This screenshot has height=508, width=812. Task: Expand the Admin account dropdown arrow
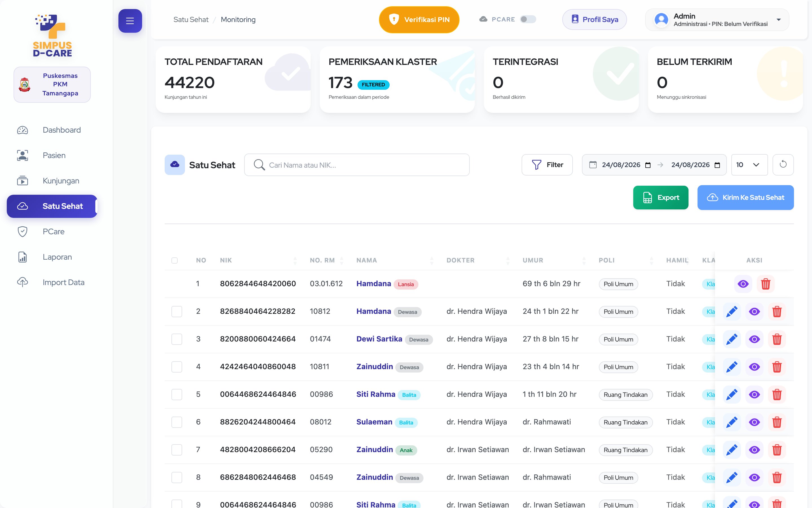tap(778, 20)
